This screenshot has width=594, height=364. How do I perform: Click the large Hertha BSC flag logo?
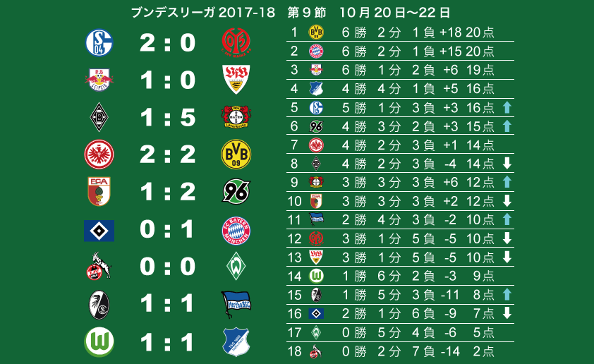coord(236,304)
